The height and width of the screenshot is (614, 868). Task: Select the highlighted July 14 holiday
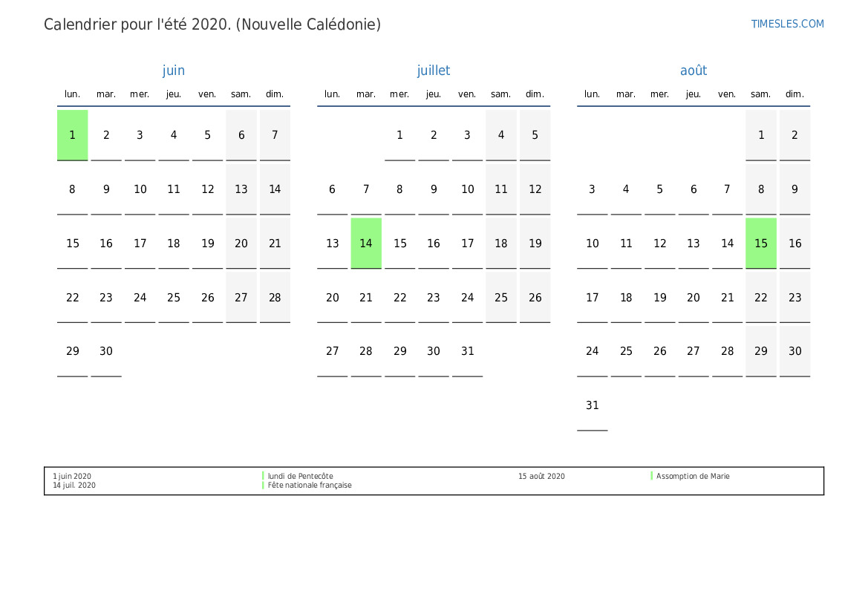pyautogui.click(x=366, y=243)
